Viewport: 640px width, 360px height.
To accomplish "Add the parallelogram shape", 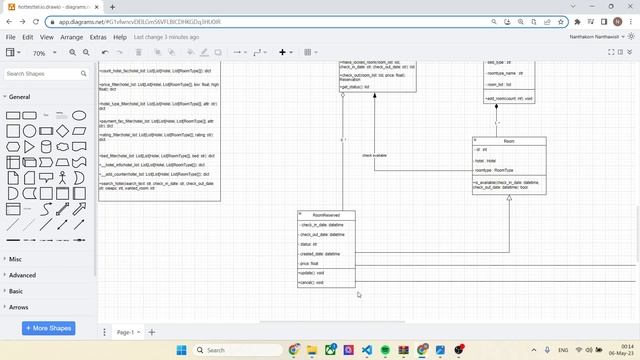I will point(79,131).
